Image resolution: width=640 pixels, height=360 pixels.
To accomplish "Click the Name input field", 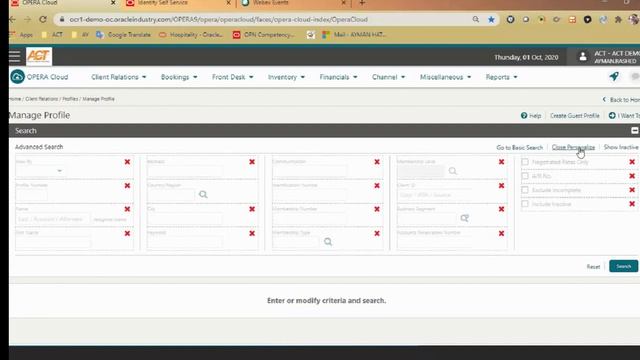I will [x=52, y=219].
